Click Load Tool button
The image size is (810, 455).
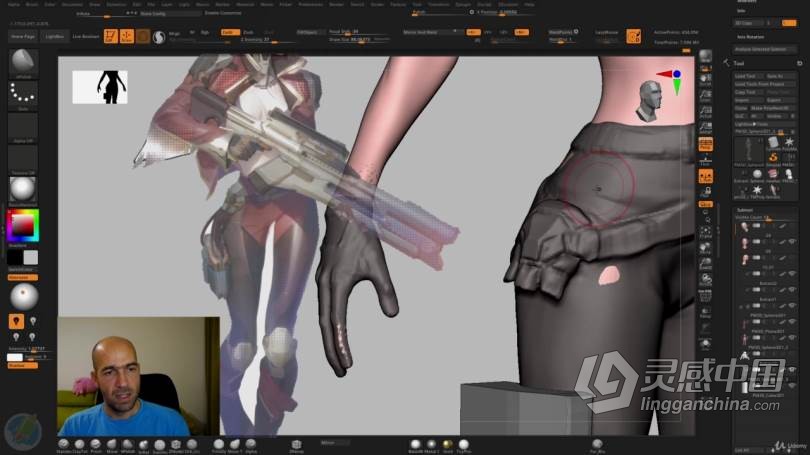pyautogui.click(x=749, y=76)
